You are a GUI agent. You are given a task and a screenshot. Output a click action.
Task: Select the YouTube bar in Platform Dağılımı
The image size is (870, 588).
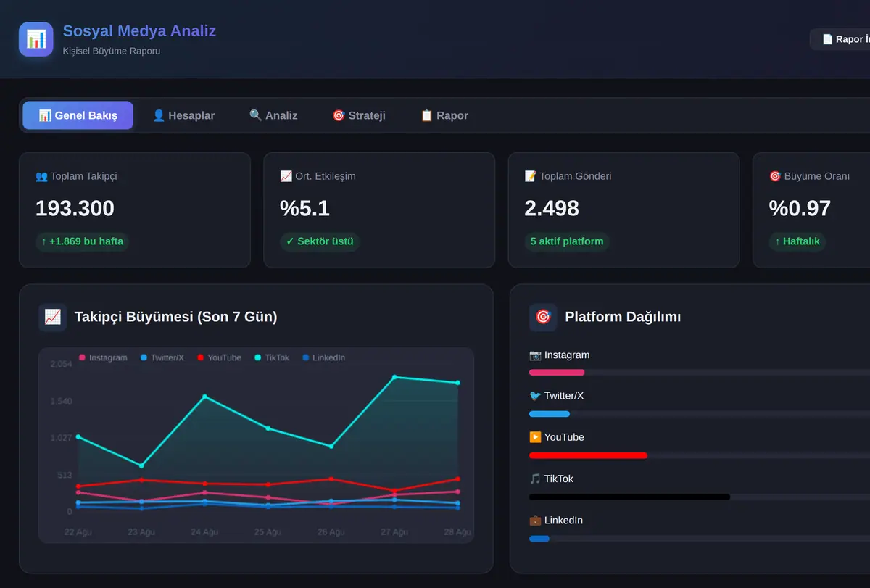(x=588, y=455)
